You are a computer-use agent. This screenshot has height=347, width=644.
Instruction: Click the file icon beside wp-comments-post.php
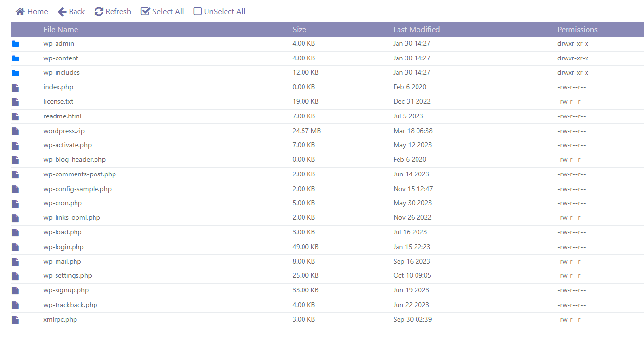point(15,174)
